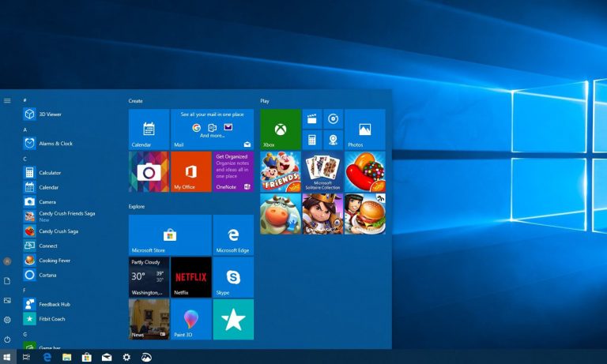607x364 pixels.
Task: Open the green Xbox tile
Action: [x=281, y=129]
